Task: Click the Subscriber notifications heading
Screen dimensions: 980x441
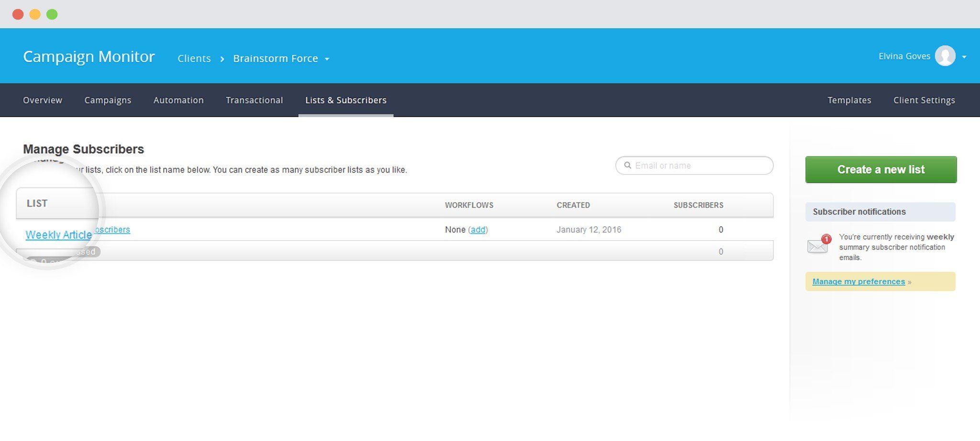Action: [x=859, y=212]
